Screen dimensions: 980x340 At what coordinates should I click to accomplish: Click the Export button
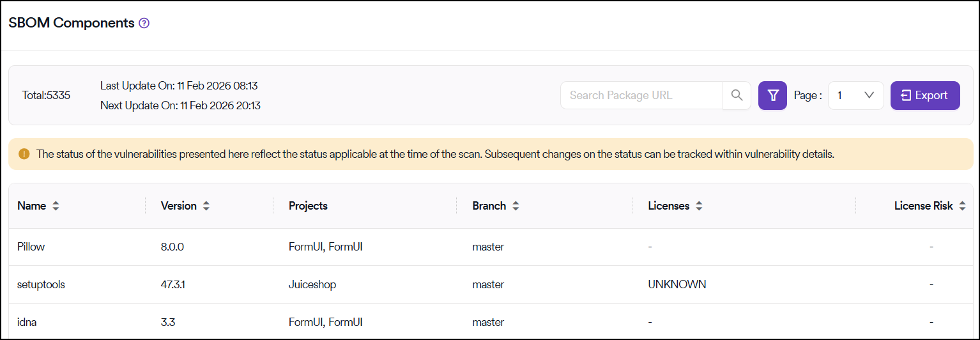[x=924, y=95]
